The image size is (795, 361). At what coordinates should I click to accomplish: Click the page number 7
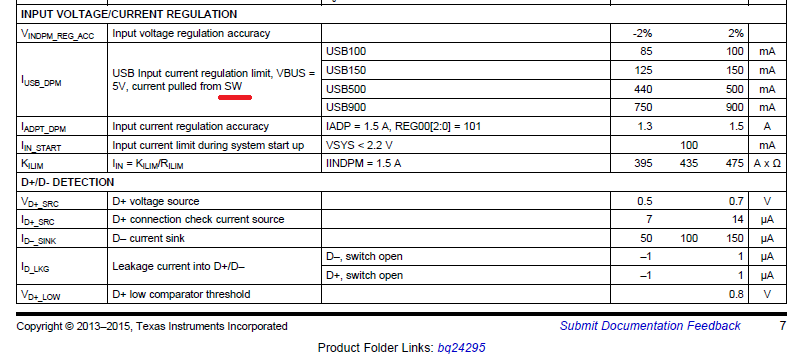pos(783,326)
